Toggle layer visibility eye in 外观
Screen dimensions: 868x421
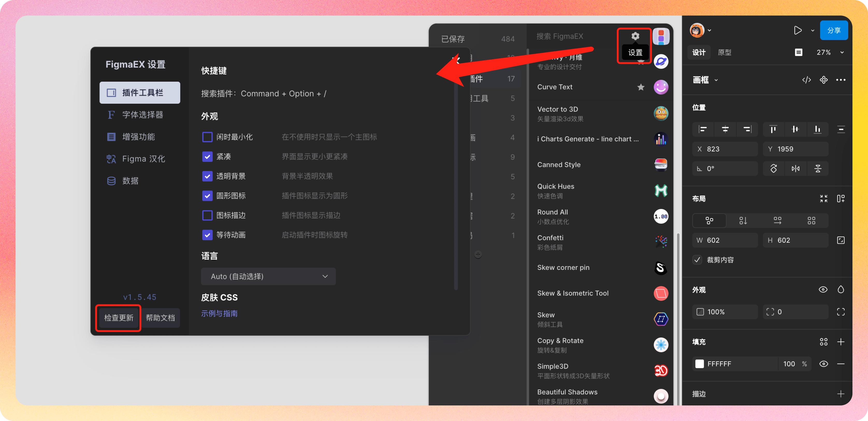(823, 290)
